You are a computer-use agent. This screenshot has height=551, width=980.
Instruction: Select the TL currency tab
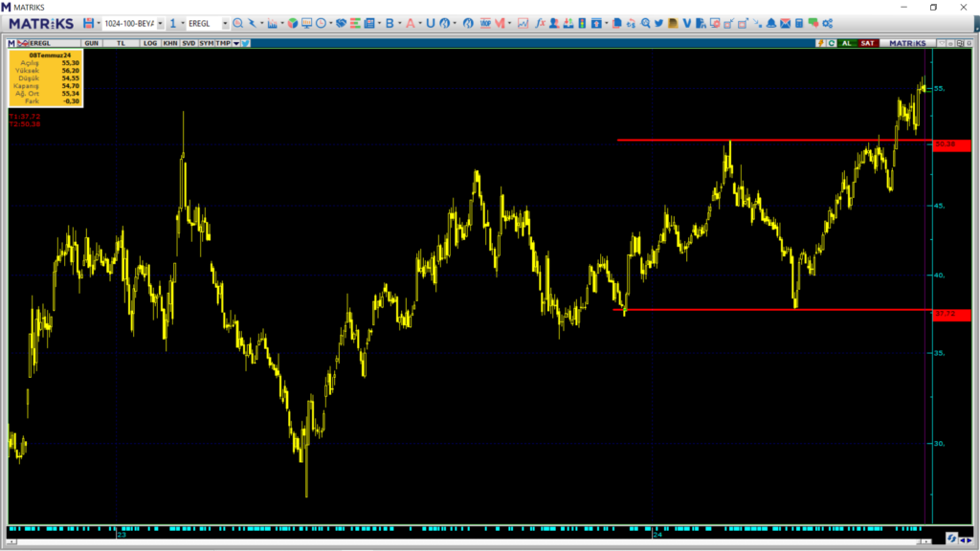121,43
